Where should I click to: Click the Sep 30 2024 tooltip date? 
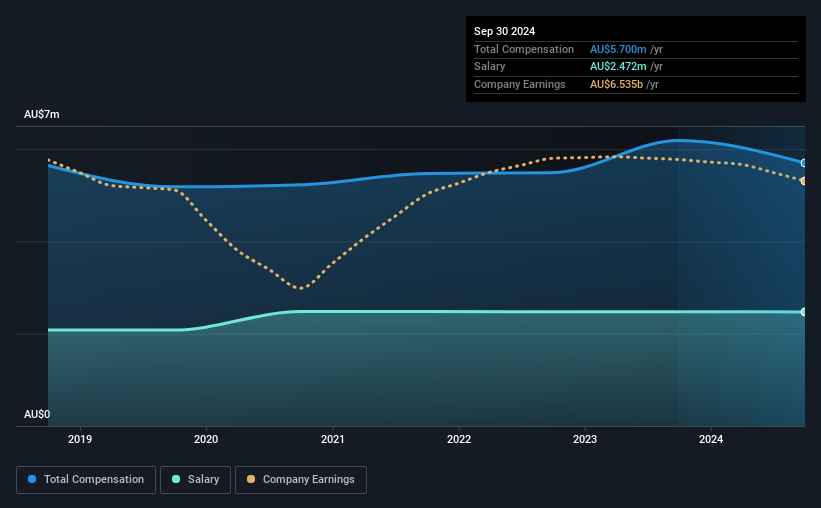(504, 31)
